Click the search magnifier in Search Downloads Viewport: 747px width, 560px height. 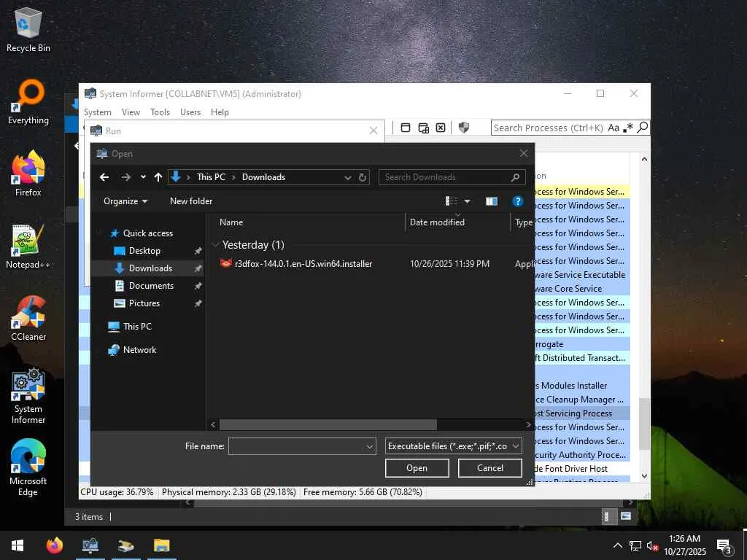pyautogui.click(x=515, y=177)
